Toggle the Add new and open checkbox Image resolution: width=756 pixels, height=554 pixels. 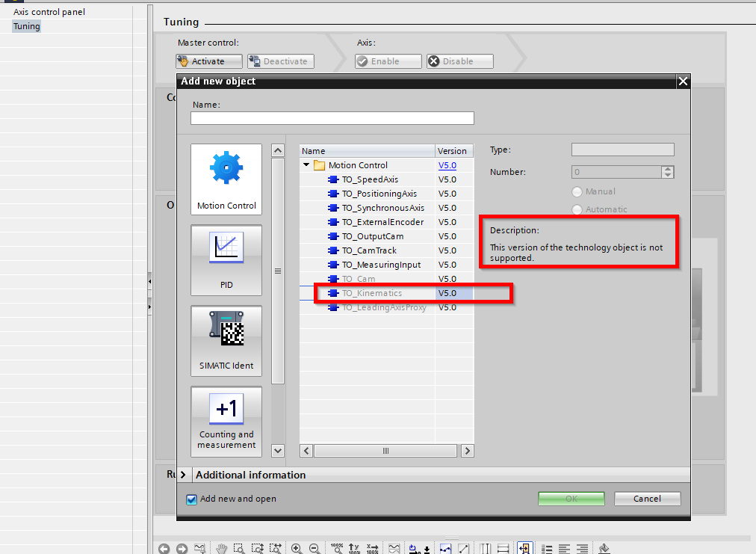click(191, 499)
